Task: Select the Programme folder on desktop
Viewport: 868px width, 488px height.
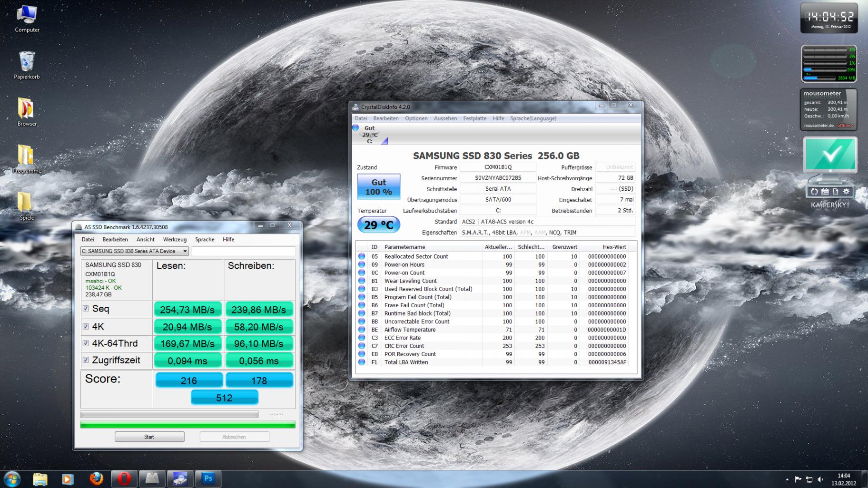Action: tap(27, 159)
